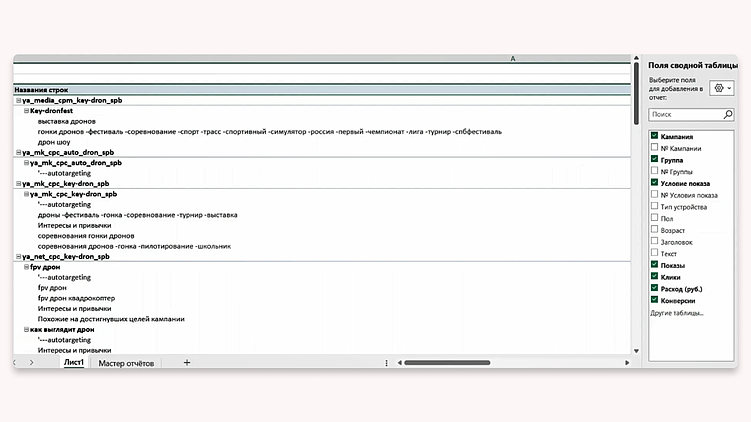Select the гонки дронов -фестиваль row
751x422 pixels.
pyautogui.click(x=322, y=132)
